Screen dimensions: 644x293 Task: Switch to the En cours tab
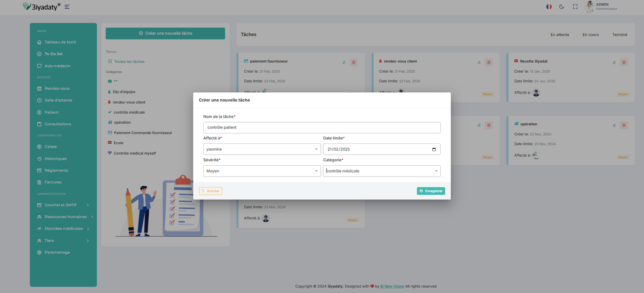pyautogui.click(x=590, y=35)
